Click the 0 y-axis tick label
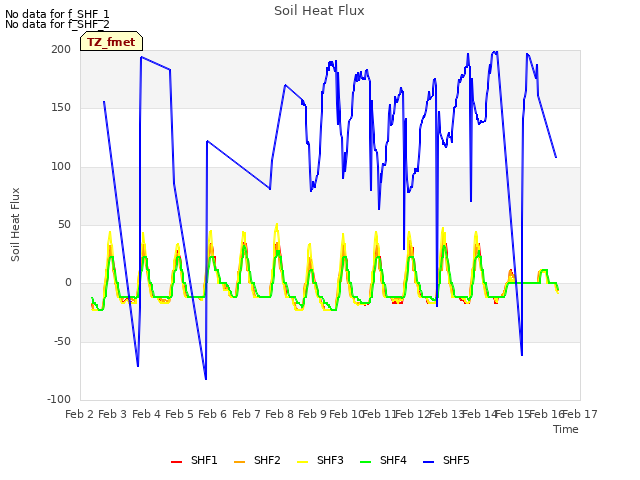640x480 pixels. pos(68,283)
